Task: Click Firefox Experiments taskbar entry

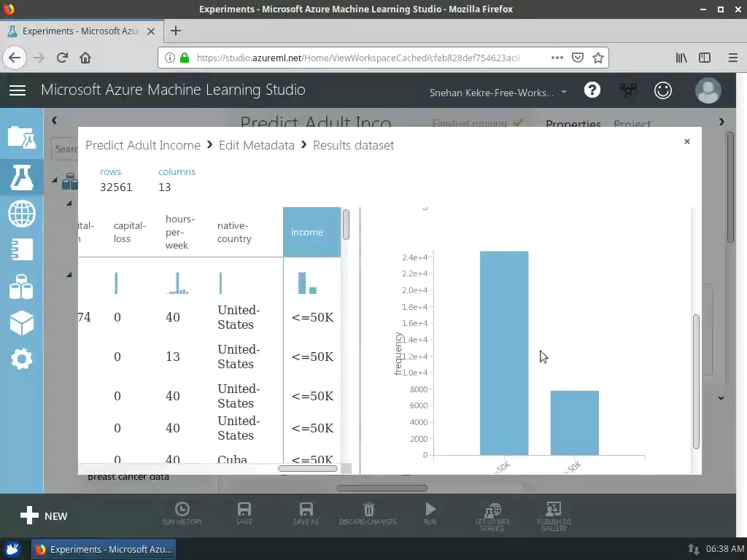Action: pos(104,549)
